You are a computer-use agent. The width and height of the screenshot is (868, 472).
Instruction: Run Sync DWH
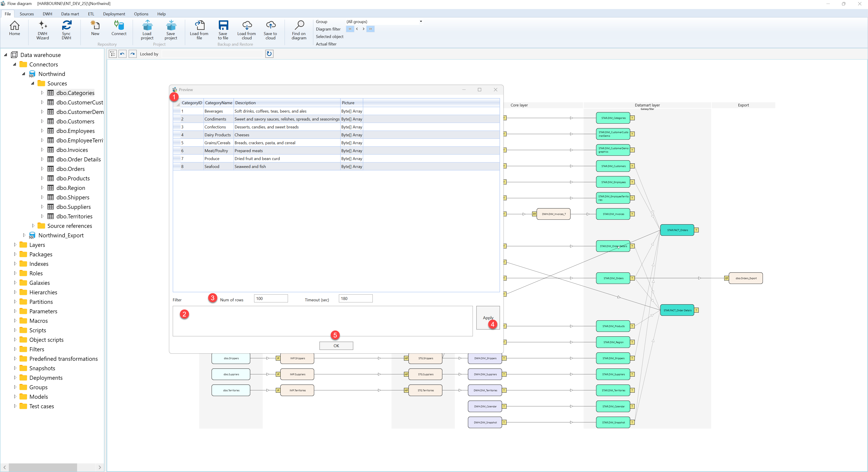pyautogui.click(x=66, y=30)
